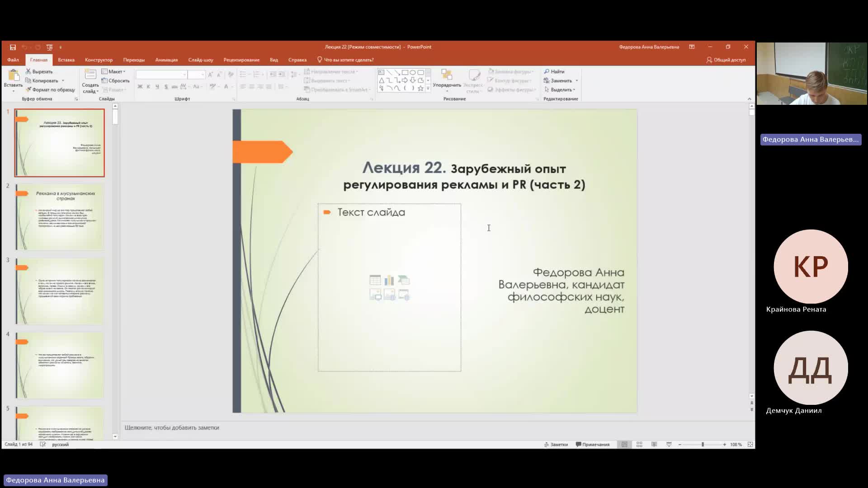Align text left
Image resolution: width=868 pixels, height=488 pixels.
243,86
